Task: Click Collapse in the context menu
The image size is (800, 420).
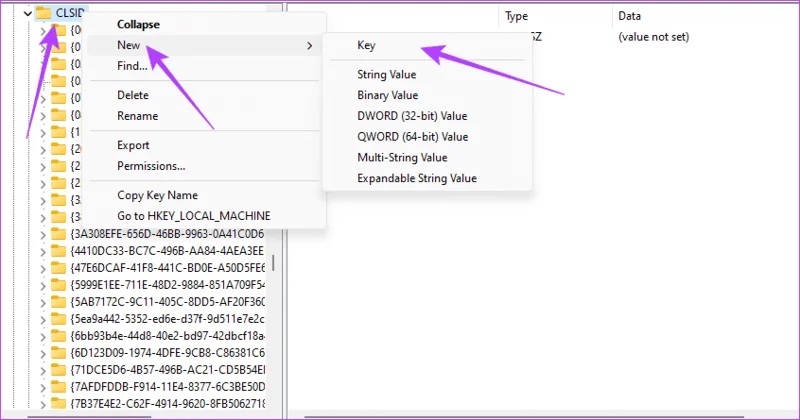Action: [138, 24]
